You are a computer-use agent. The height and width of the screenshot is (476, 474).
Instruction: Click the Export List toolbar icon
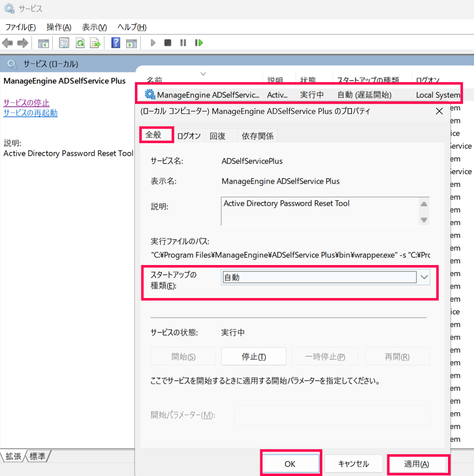(x=95, y=43)
